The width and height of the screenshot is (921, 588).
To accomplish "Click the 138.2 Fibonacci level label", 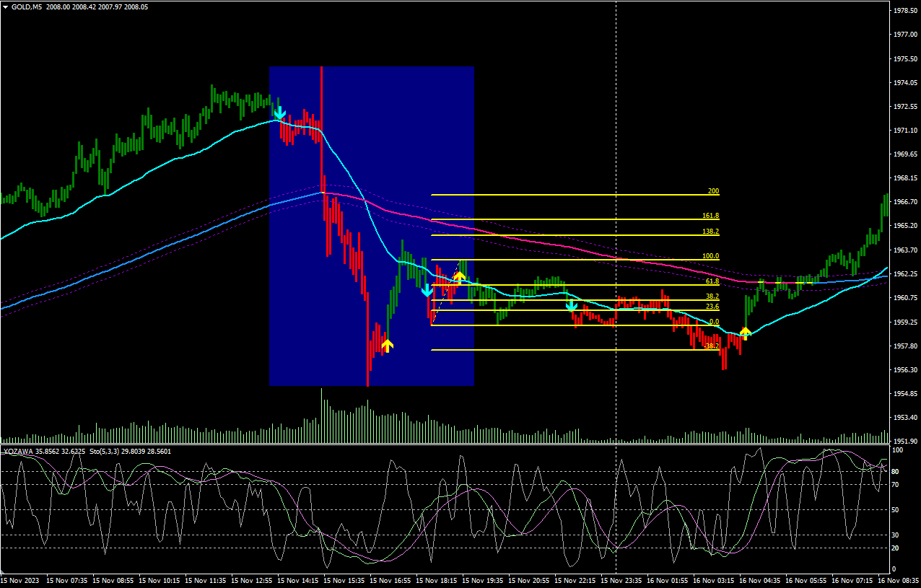I will pos(710,232).
